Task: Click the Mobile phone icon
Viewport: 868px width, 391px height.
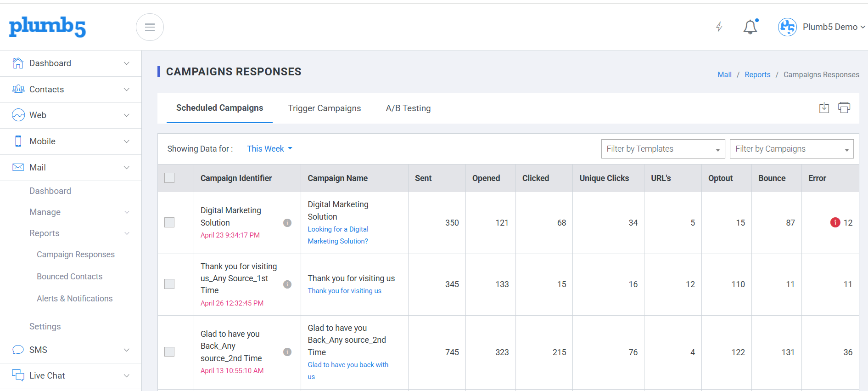Action: 18,141
